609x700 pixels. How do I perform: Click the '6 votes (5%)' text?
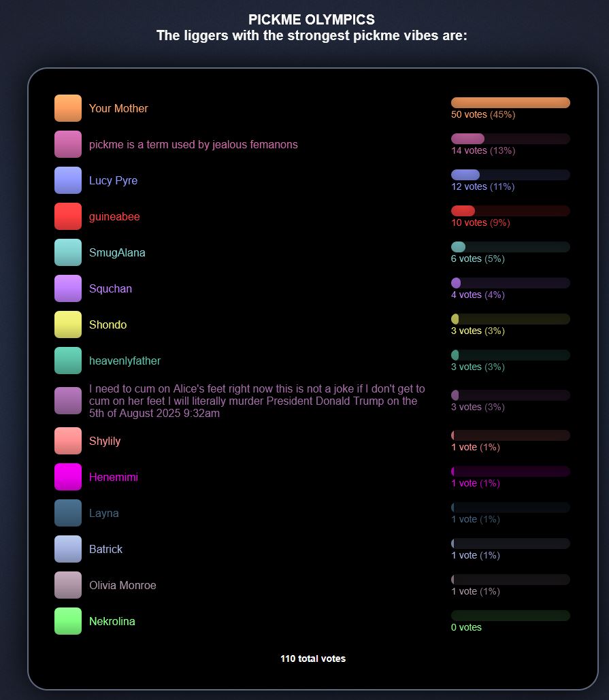(478, 259)
